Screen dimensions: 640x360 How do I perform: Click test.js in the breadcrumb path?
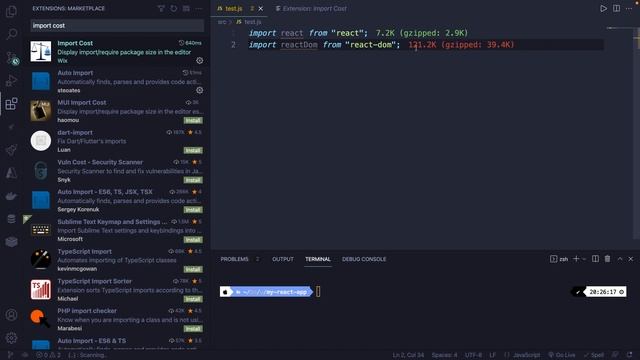click(249, 22)
